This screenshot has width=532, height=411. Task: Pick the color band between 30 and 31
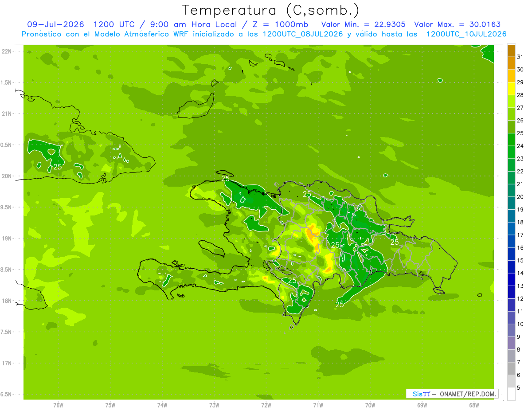tap(511, 63)
